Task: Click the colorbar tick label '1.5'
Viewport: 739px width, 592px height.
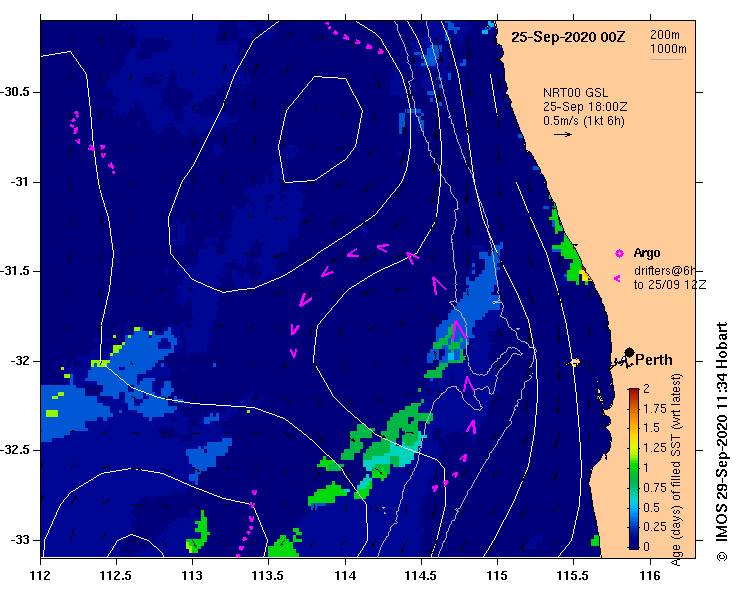Action: click(x=651, y=428)
